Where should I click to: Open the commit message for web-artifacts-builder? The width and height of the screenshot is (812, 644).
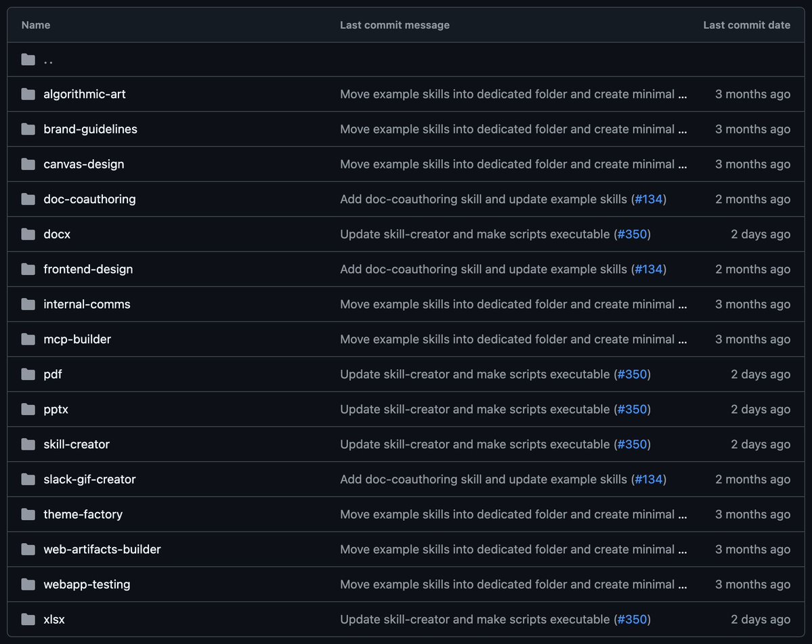507,549
